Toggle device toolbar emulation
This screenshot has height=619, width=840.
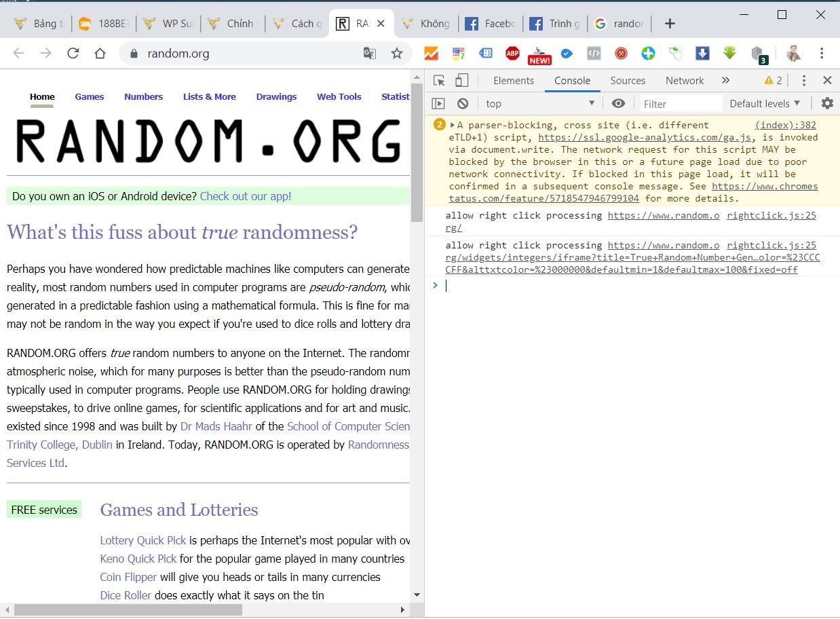click(461, 81)
